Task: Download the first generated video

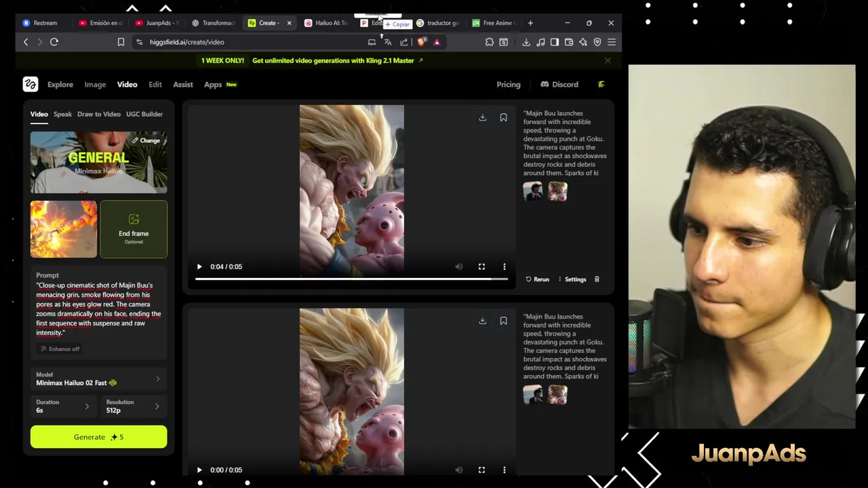Action: tap(482, 117)
